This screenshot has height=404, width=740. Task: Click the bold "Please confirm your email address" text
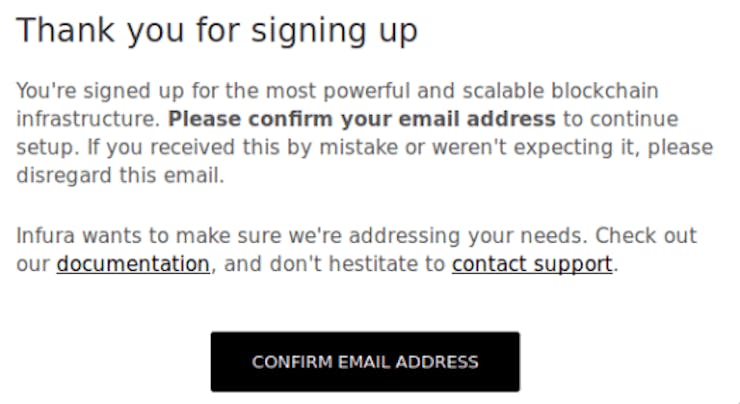point(361,120)
